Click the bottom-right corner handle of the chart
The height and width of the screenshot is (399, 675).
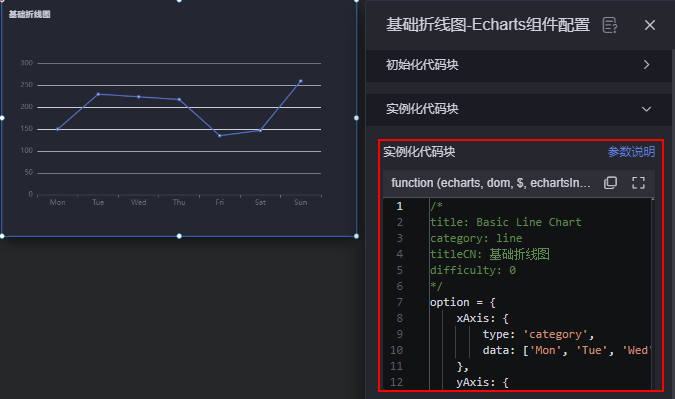pos(356,236)
